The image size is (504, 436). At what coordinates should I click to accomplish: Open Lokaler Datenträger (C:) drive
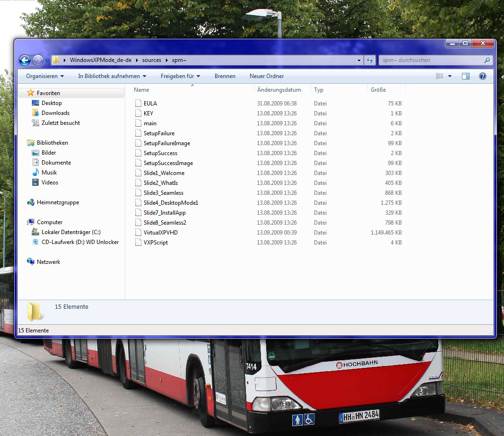71,232
